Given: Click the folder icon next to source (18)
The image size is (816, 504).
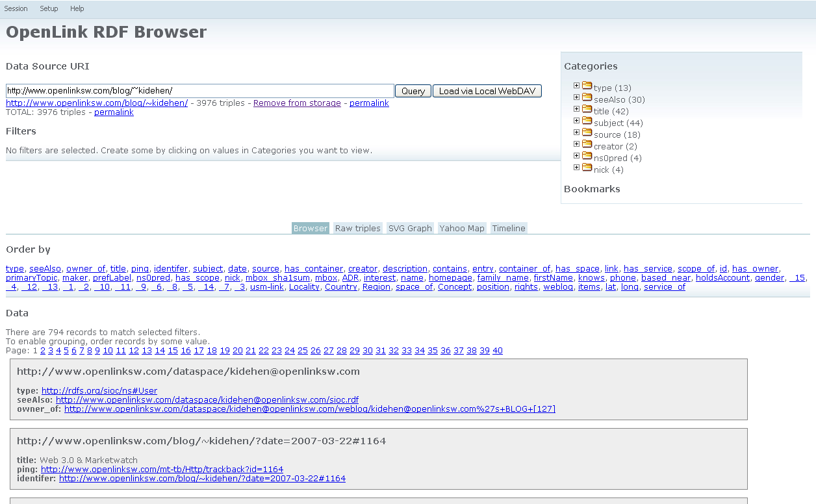Looking at the screenshot, I should [x=587, y=132].
